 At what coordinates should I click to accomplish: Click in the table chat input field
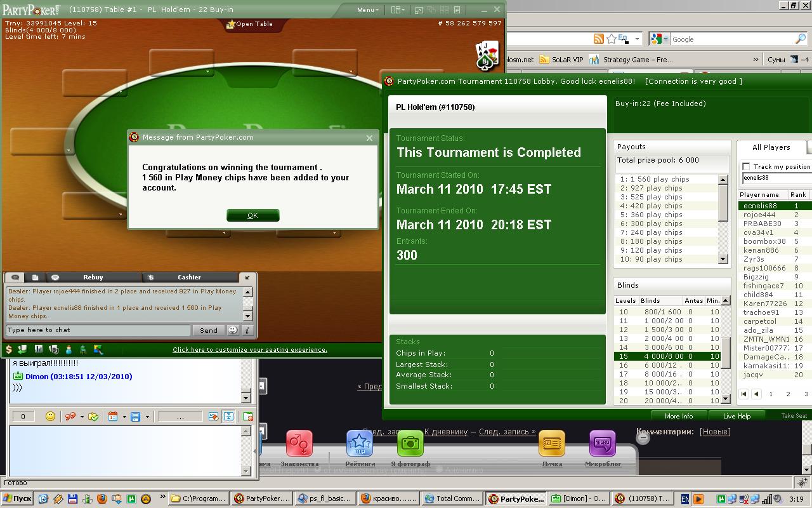point(98,330)
